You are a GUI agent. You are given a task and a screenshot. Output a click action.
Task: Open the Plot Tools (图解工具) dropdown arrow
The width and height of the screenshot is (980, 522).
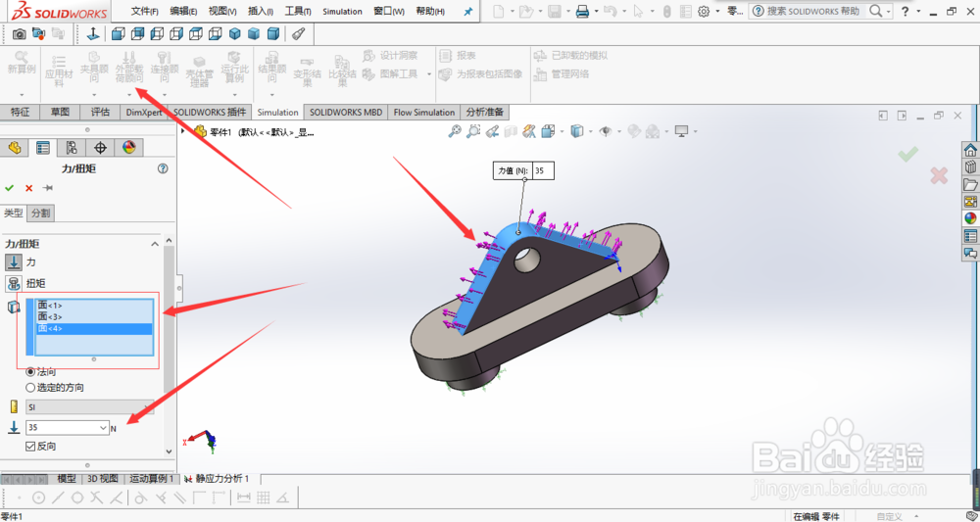[429, 74]
